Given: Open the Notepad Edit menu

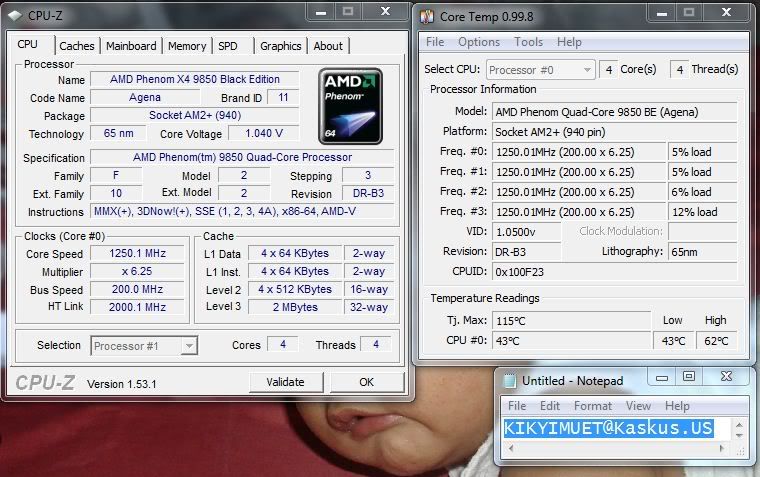Looking at the screenshot, I should tap(550, 406).
